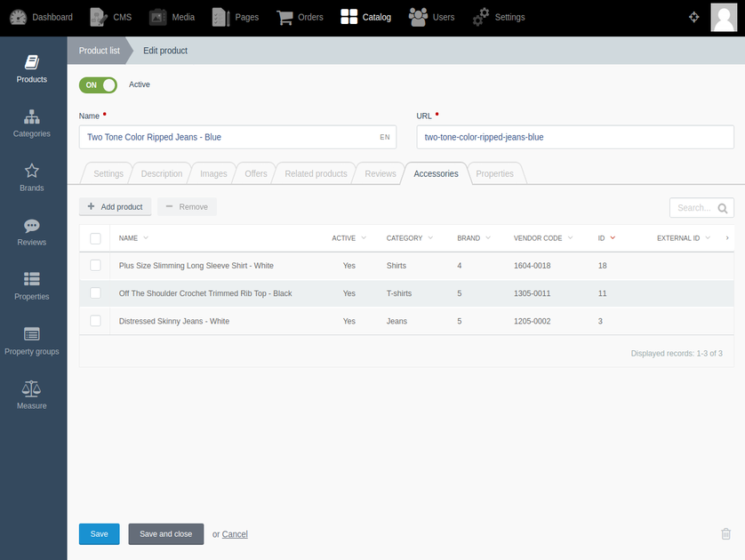Open the Pages document icon
The height and width of the screenshot is (560, 745).
click(220, 17)
